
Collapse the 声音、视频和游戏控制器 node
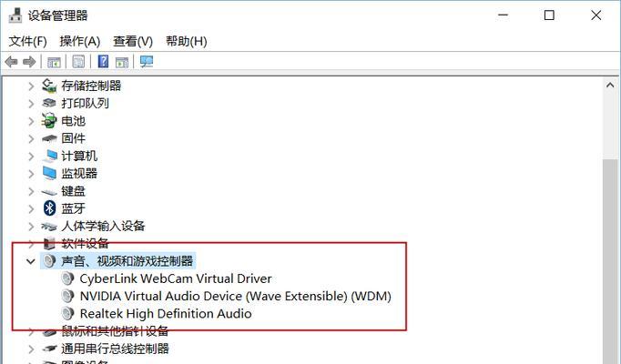click(30, 261)
